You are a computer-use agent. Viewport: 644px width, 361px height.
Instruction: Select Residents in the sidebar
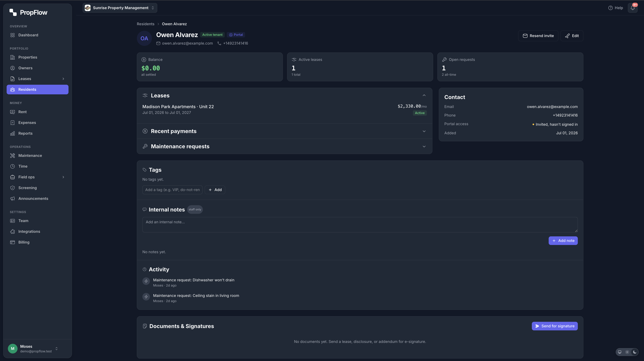click(x=38, y=90)
